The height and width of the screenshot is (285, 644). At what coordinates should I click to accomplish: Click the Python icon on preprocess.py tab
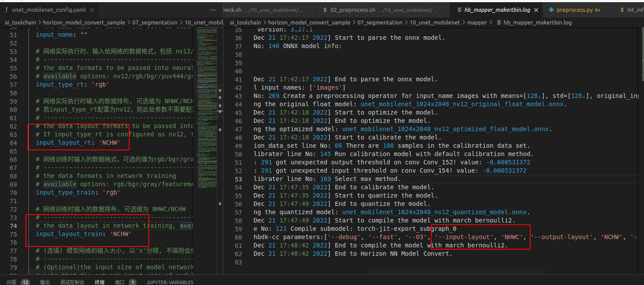pyautogui.click(x=551, y=10)
